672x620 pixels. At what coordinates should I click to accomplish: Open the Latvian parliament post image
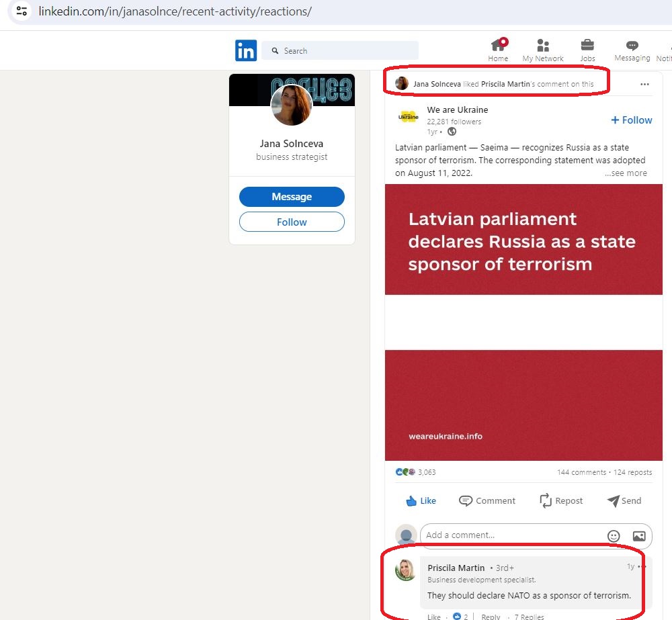tap(523, 322)
